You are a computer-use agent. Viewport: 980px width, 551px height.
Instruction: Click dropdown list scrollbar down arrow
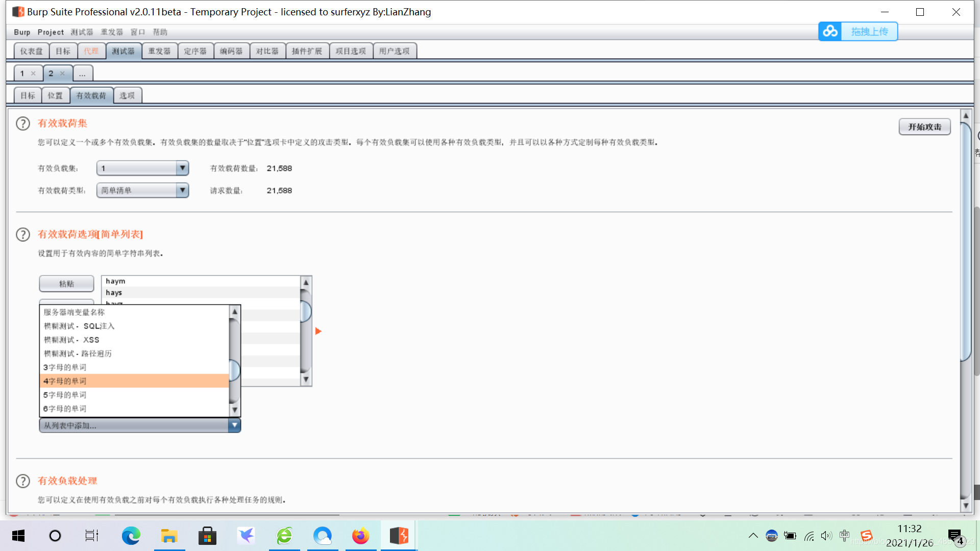[235, 410]
